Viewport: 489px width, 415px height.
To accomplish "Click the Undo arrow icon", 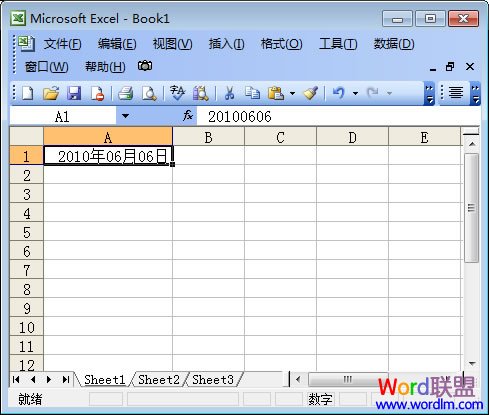I will coord(339,93).
